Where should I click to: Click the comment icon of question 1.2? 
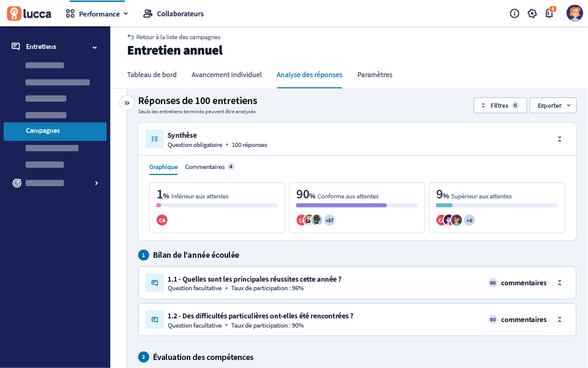(x=155, y=320)
